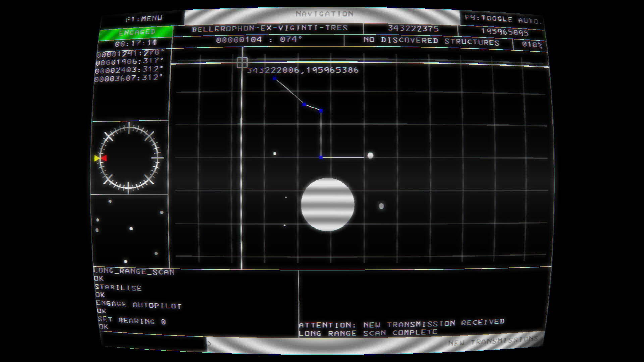644x362 pixels.
Task: Select the blue waypoint at route corner
Action: [x=321, y=157]
